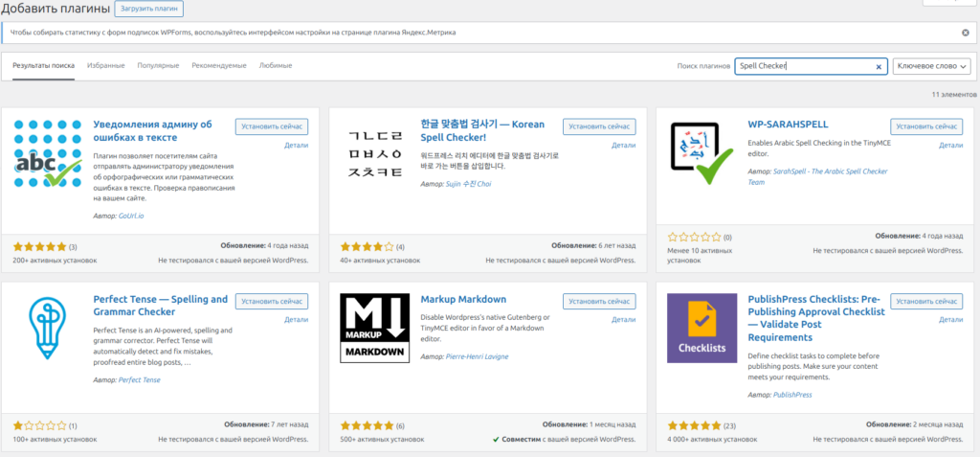Click the Загрузить плагин button
This screenshot has width=980, height=457.
click(x=148, y=9)
